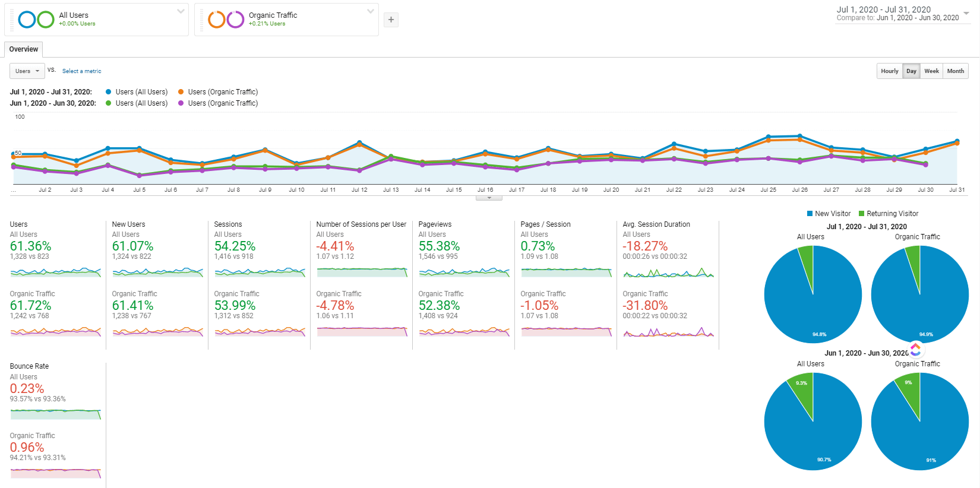Click the drag handle on Organic Traffic segment
The image size is (980, 488).
pos(202,20)
